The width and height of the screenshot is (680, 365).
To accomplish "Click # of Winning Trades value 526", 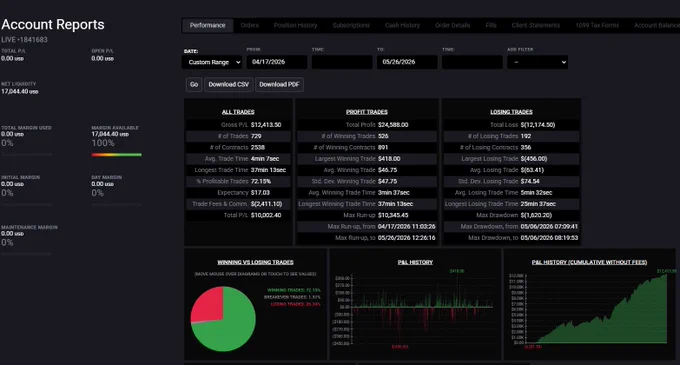I will click(383, 136).
